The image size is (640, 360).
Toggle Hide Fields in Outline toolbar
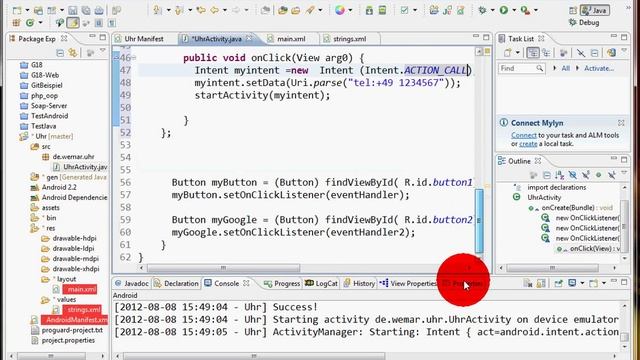click(x=573, y=175)
